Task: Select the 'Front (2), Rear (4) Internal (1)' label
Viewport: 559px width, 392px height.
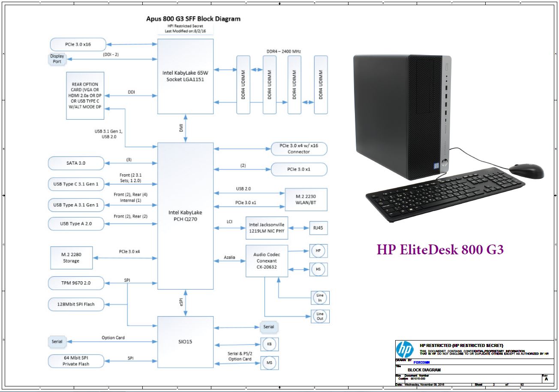Action: tap(131, 197)
